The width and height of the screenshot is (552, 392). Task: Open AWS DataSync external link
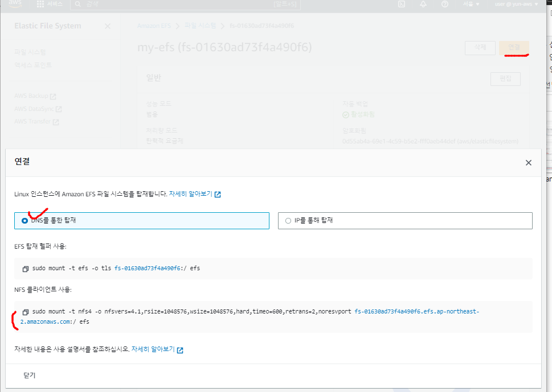coord(38,109)
